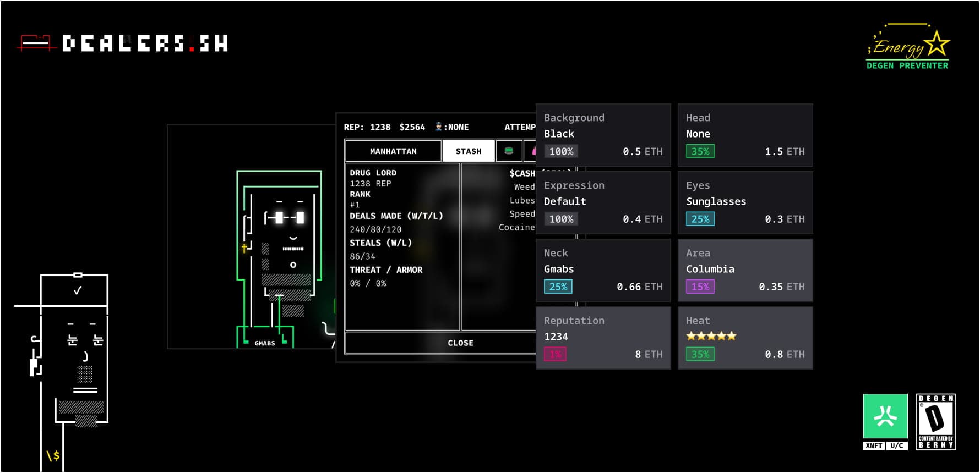This screenshot has height=473, width=980.
Task: Click the green 35% badge under Head
Action: 700,151
